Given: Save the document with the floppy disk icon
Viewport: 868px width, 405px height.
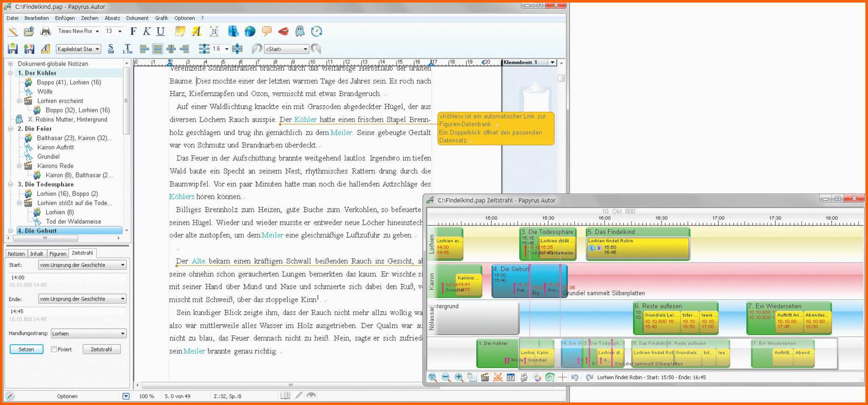Looking at the screenshot, I should click(x=13, y=49).
